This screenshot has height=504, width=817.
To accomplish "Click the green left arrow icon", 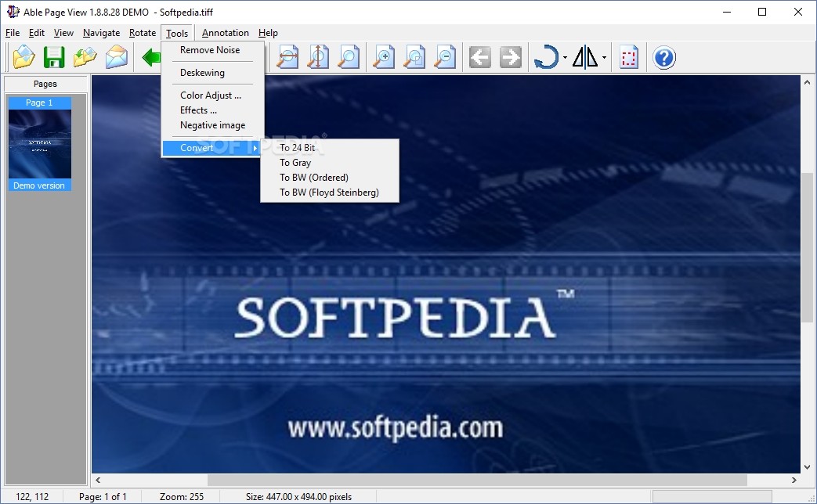I will click(x=151, y=57).
